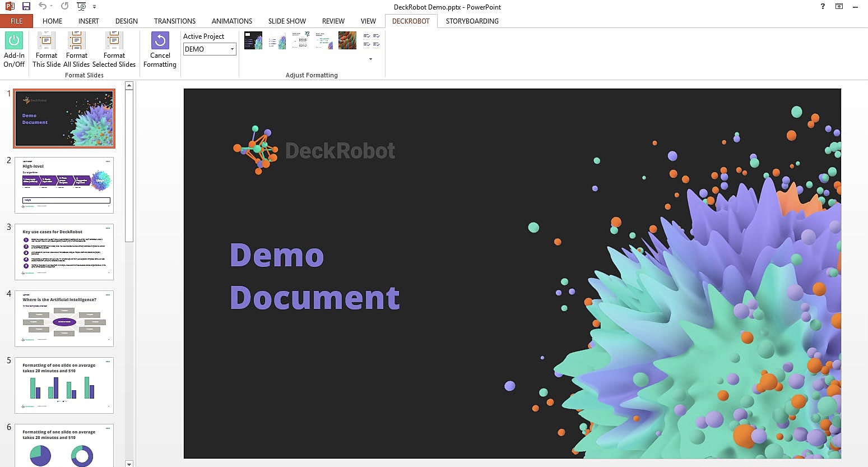Open the FILE tab
Viewport: 868px width, 467px height.
click(x=17, y=21)
